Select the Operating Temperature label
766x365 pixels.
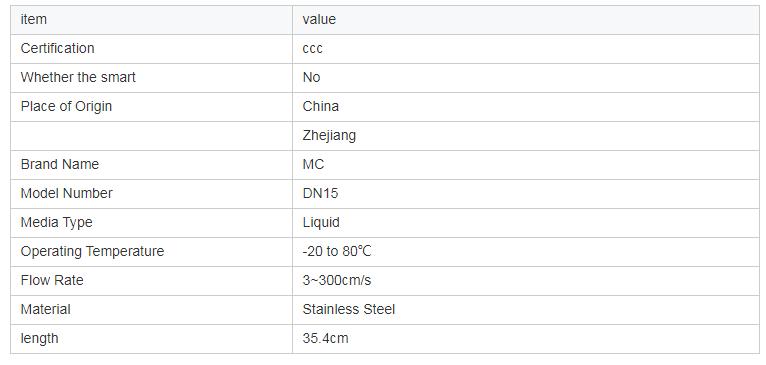click(x=92, y=252)
